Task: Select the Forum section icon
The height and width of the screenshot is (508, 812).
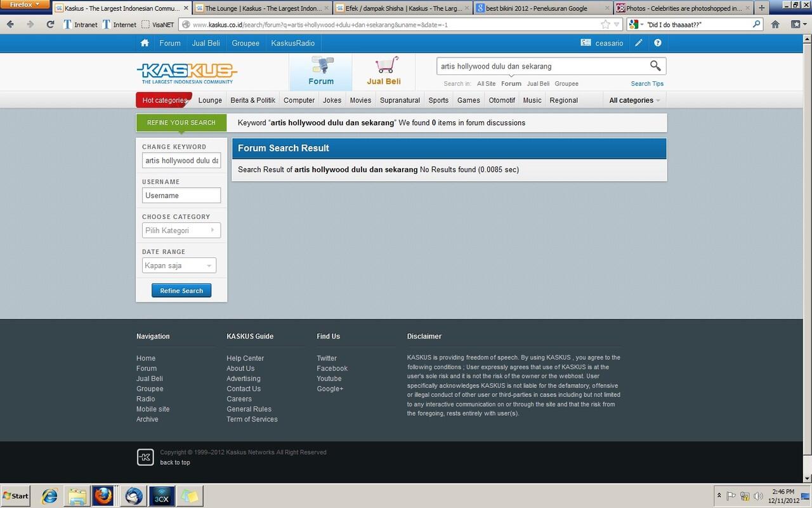Action: pos(321,65)
